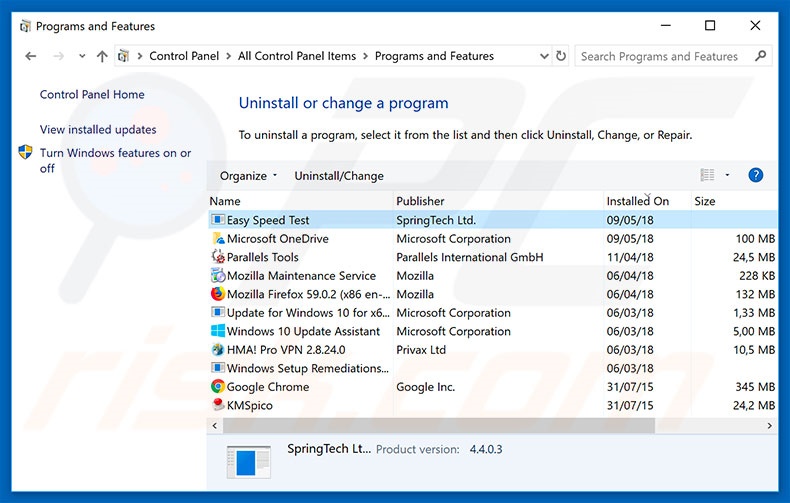Select the Easy Speed Test row name

[268, 220]
